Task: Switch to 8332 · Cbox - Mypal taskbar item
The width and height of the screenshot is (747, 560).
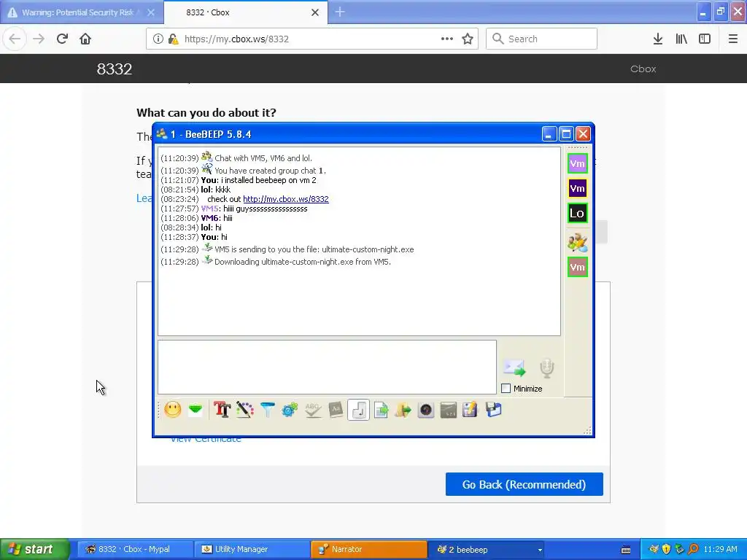Action: pyautogui.click(x=133, y=549)
